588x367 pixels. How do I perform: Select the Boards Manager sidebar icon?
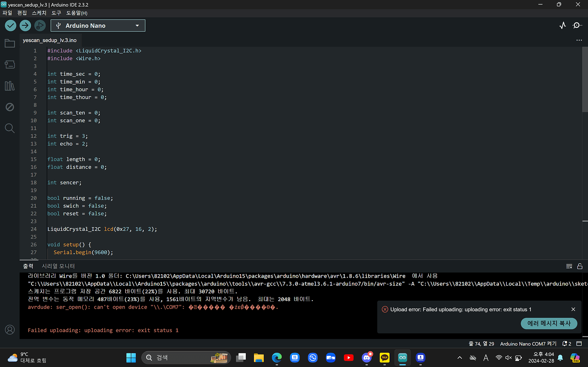click(x=9, y=64)
